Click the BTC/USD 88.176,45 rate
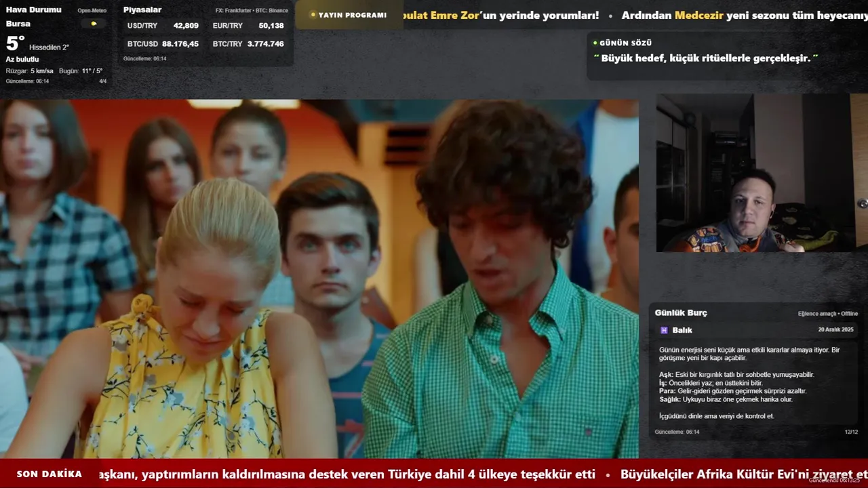The image size is (868, 488). point(163,44)
